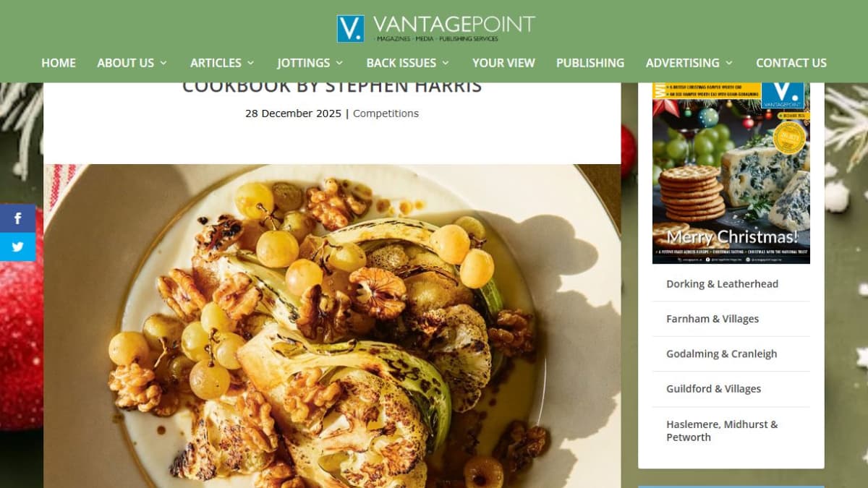Image resolution: width=868 pixels, height=488 pixels.
Task: Expand the About Us dropdown chevron
Action: (163, 63)
